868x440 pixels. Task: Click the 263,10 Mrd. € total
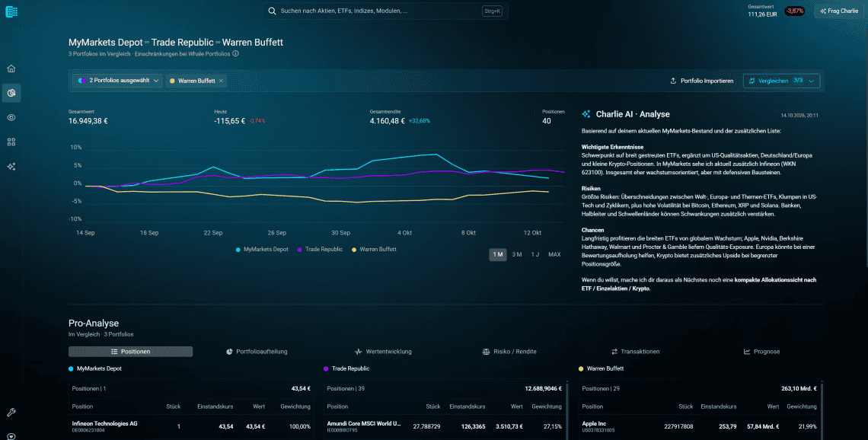coord(799,388)
